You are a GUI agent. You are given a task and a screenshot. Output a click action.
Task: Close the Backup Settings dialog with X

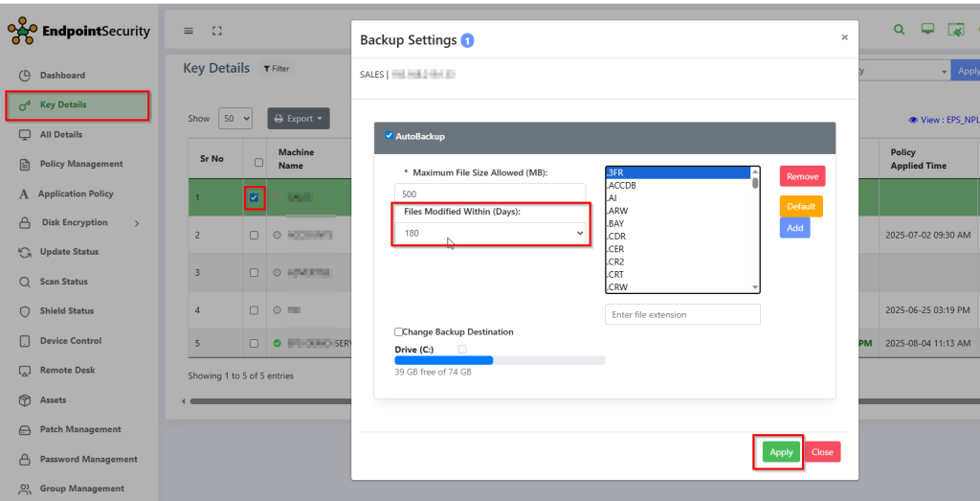tap(844, 37)
